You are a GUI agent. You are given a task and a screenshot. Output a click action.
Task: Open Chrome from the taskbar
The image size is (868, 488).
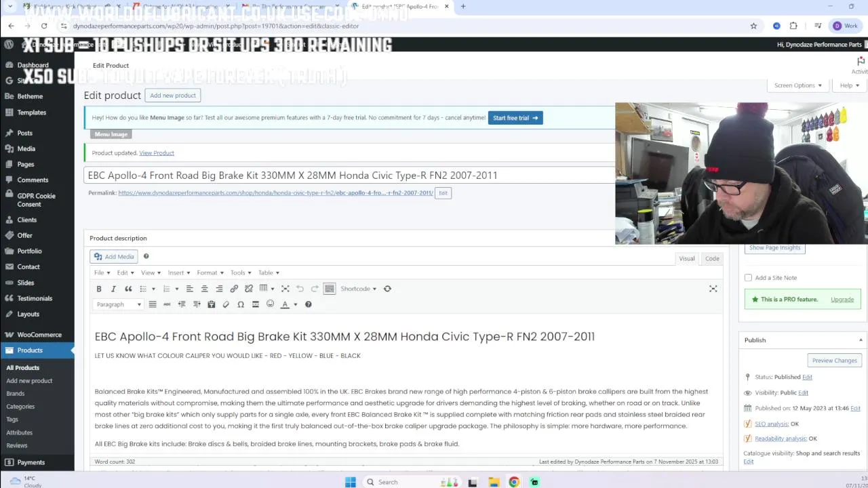pos(514,482)
